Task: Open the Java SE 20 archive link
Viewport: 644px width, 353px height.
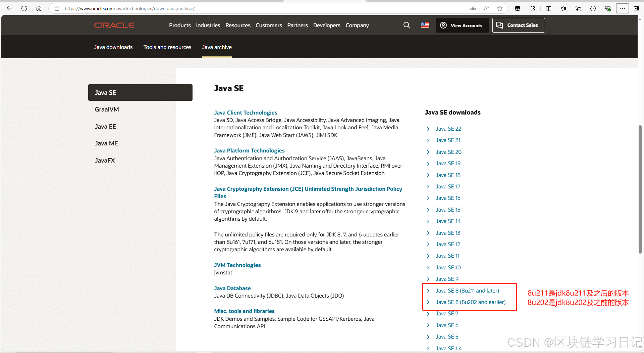Action: pyautogui.click(x=448, y=152)
